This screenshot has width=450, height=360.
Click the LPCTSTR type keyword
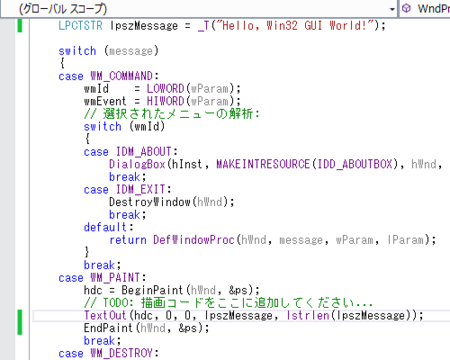[80, 26]
